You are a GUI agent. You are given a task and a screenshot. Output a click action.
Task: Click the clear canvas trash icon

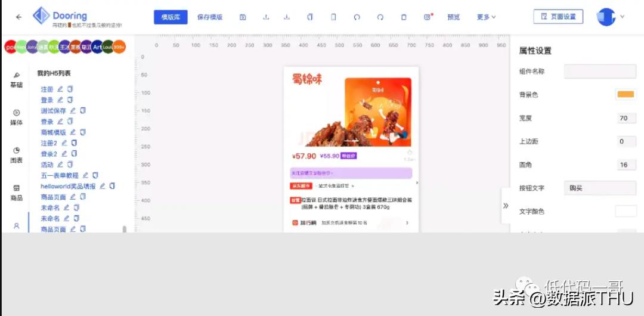[404, 17]
